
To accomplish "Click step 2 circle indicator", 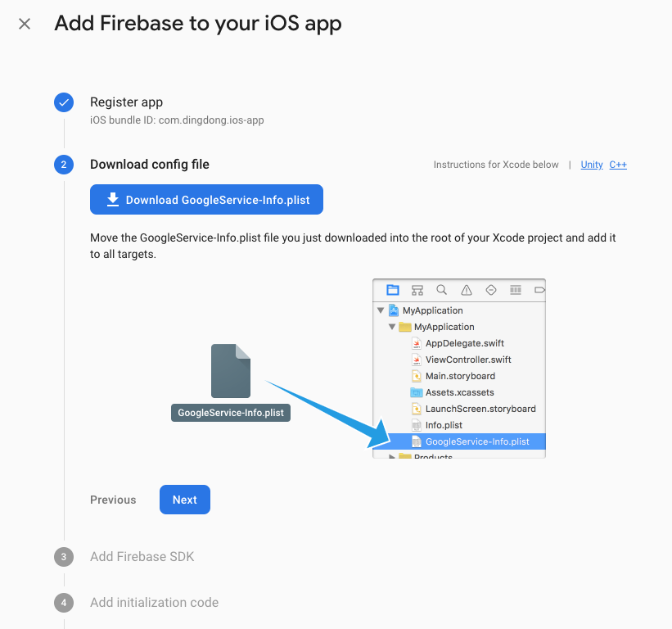I will point(64,165).
